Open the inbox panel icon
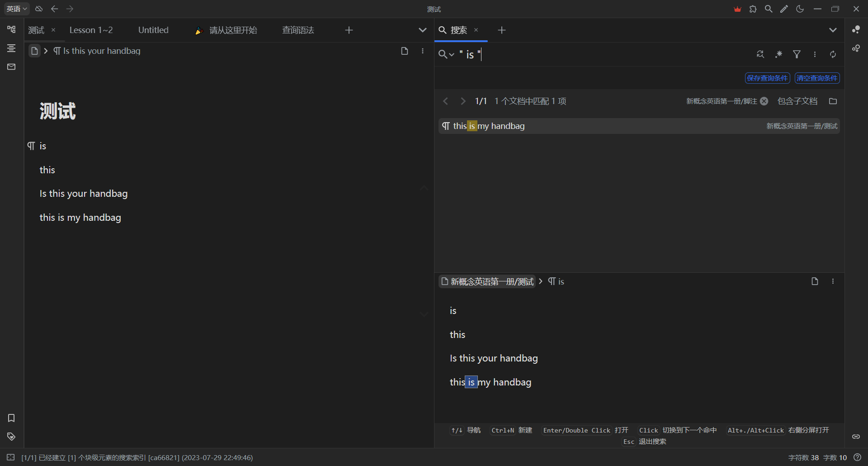The width and height of the screenshot is (868, 466). pyautogui.click(x=11, y=67)
